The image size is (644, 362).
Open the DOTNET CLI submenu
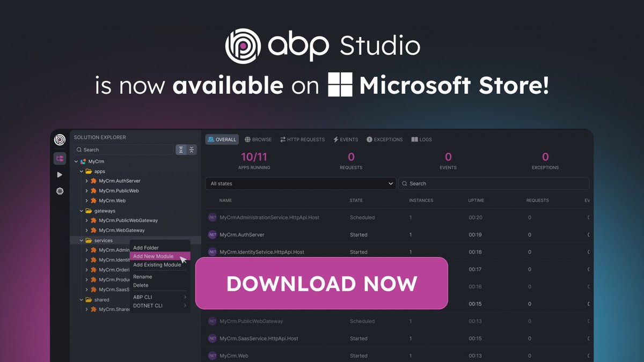tap(160, 306)
